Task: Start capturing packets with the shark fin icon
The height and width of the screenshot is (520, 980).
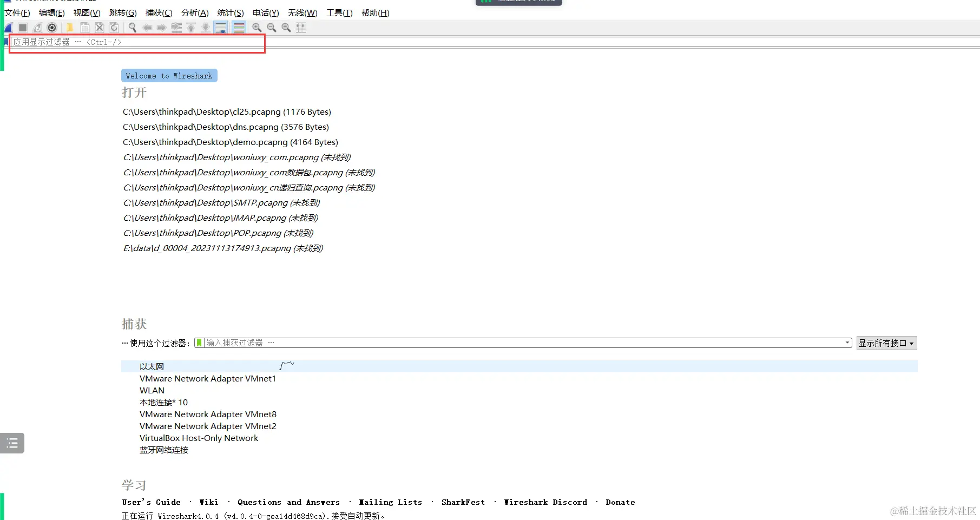Action: [x=8, y=28]
